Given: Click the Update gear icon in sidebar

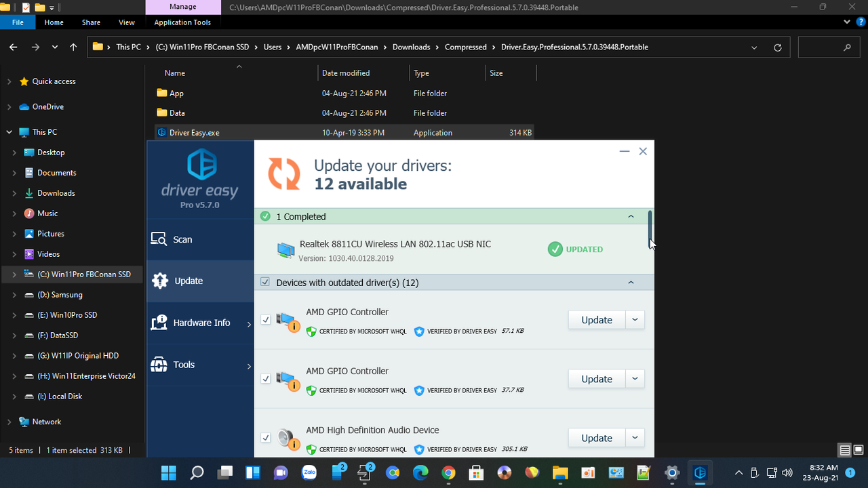Looking at the screenshot, I should click(159, 281).
